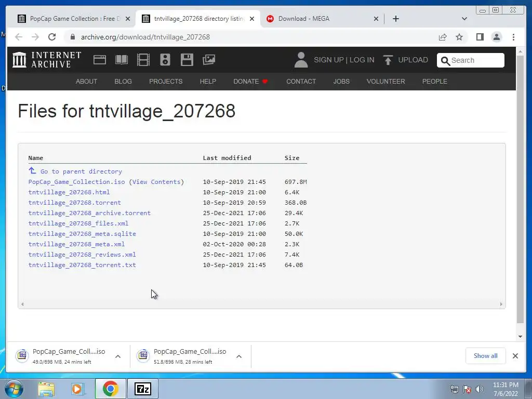Open tntvillage_207268_meta.sqlite
This screenshot has width=532, height=399.
[x=82, y=234]
